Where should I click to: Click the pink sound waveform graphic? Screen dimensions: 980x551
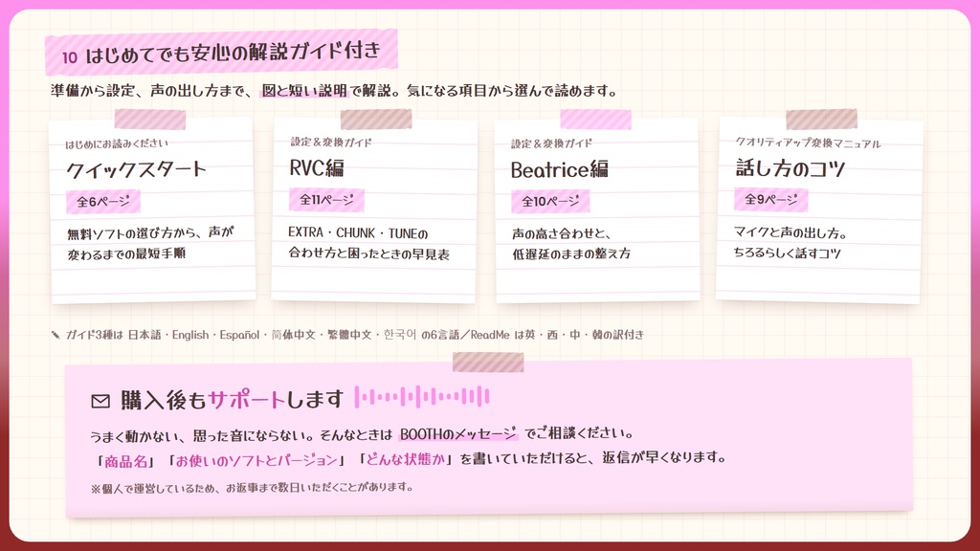pos(422,397)
